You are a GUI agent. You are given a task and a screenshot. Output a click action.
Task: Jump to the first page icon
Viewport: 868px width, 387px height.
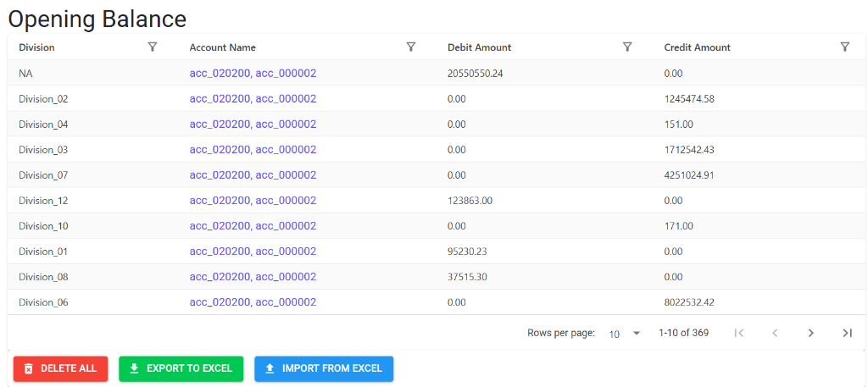click(738, 333)
